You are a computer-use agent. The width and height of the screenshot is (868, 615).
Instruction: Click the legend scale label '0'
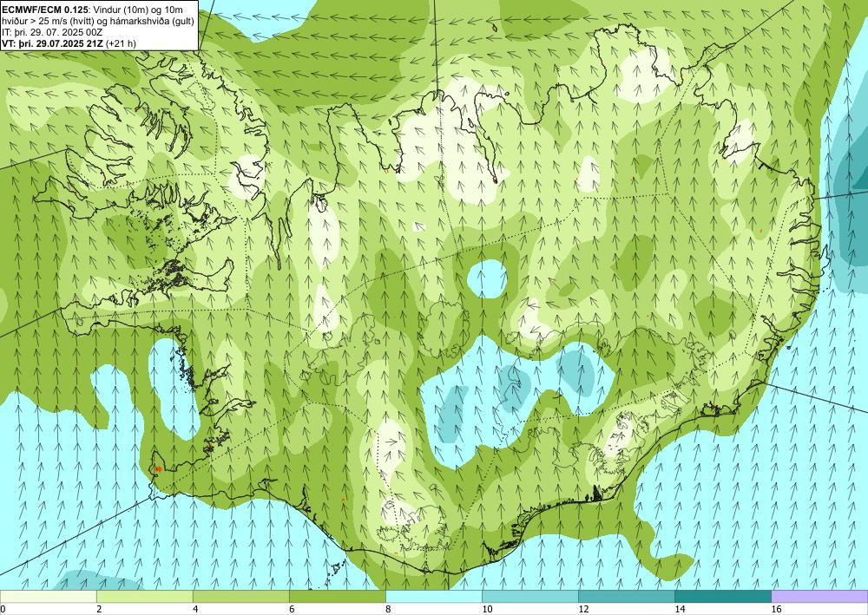tap(3, 609)
